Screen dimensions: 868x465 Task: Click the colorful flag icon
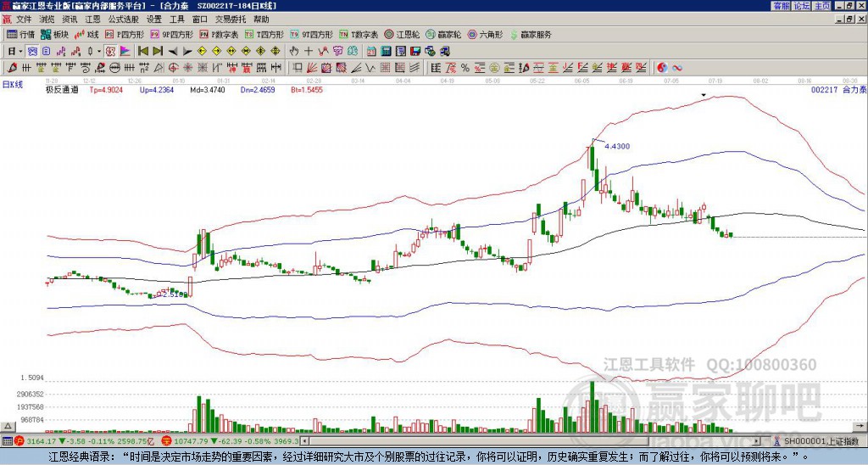pos(125,52)
